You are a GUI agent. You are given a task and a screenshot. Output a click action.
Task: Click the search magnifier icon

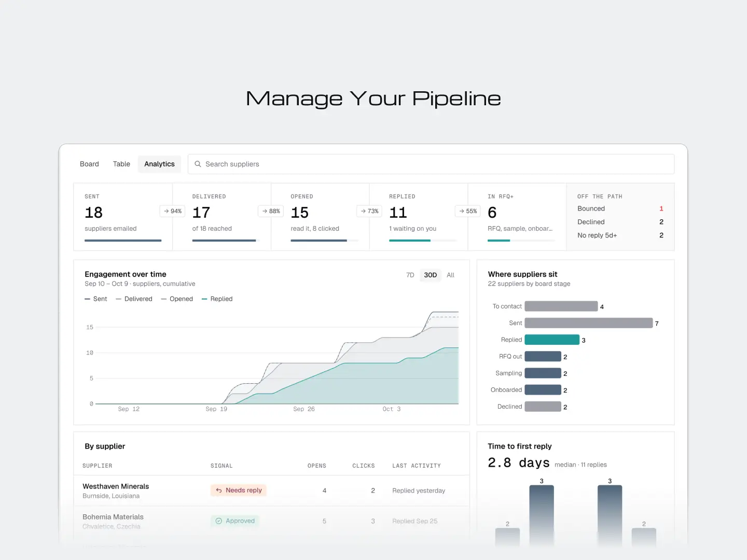tap(198, 164)
